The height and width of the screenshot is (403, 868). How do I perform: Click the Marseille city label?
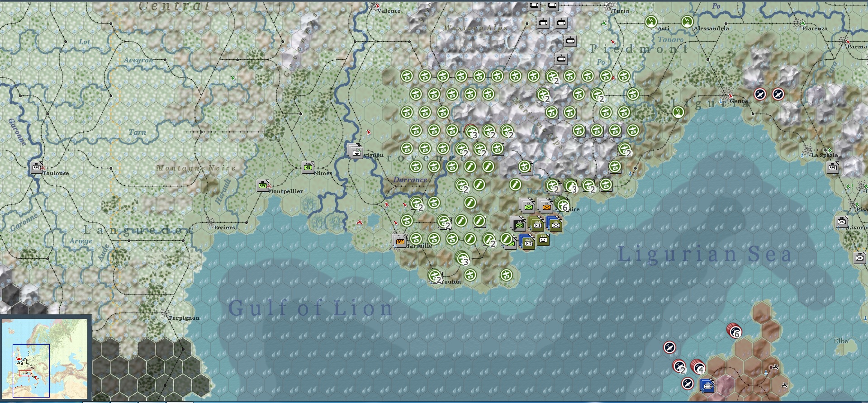pyautogui.click(x=419, y=246)
